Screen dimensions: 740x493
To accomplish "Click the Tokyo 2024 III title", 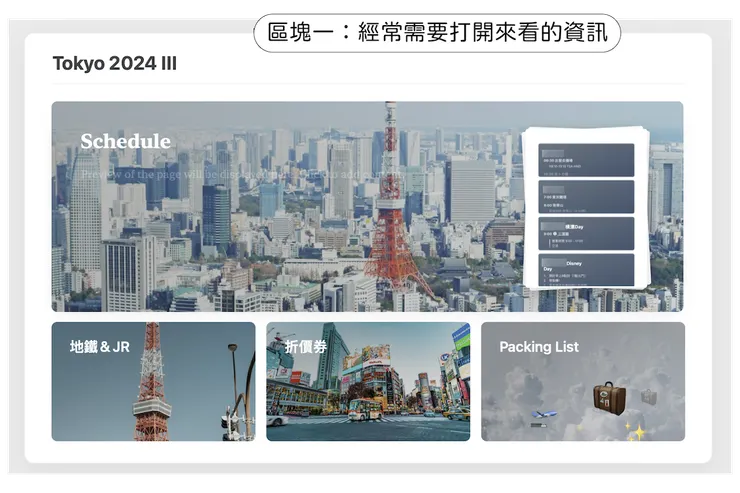I will 115,64.
